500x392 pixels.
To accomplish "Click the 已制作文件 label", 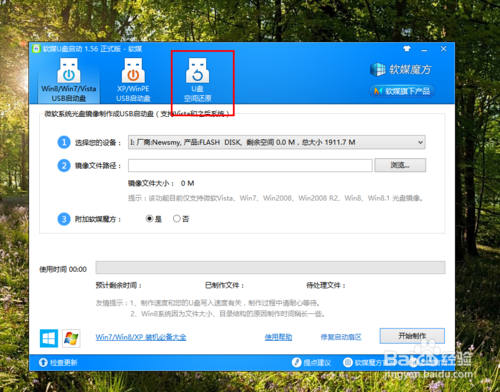I will click(224, 285).
